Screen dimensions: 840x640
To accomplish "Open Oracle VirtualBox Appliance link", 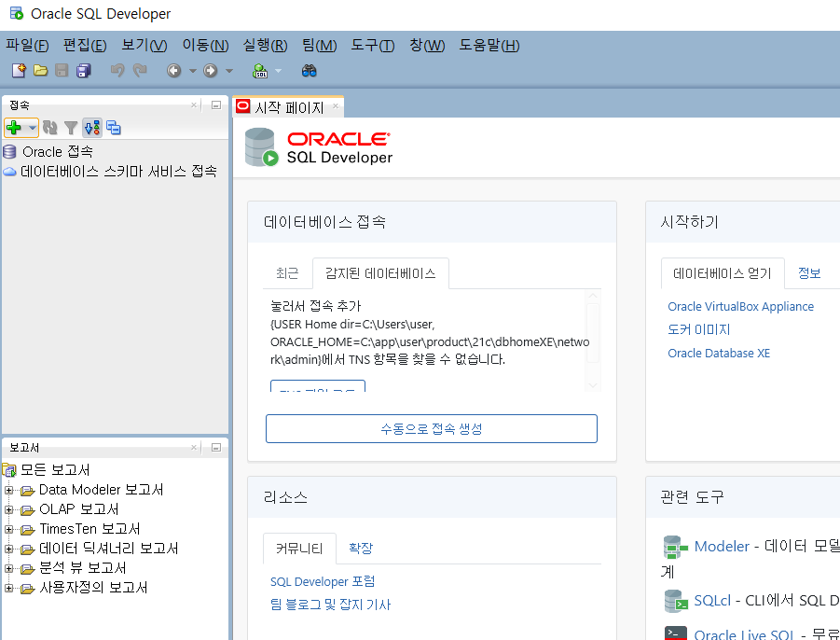I will coord(740,307).
